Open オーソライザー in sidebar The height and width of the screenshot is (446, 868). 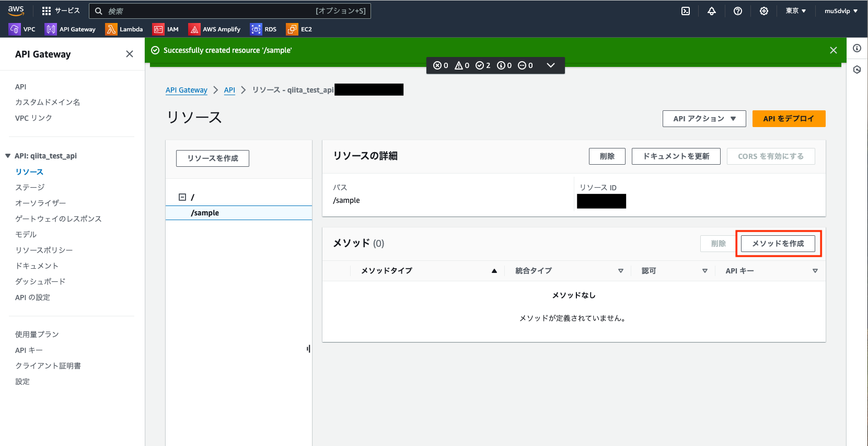pos(40,203)
